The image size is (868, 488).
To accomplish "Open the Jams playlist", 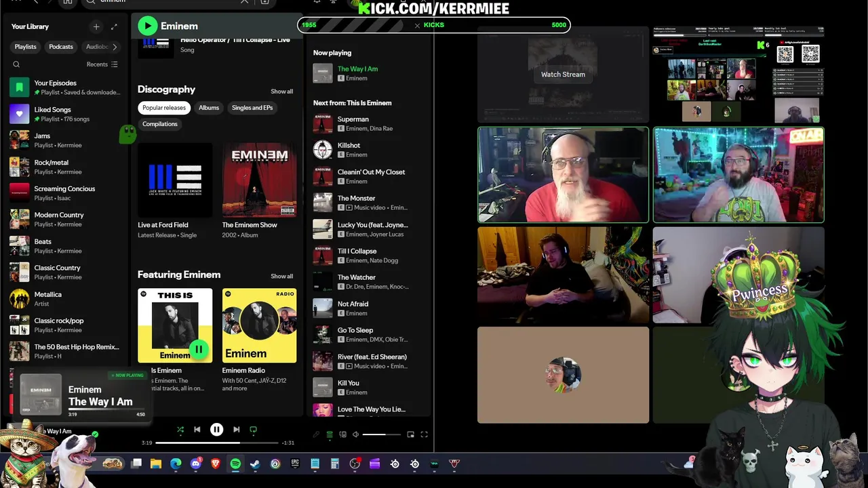I will point(64,140).
